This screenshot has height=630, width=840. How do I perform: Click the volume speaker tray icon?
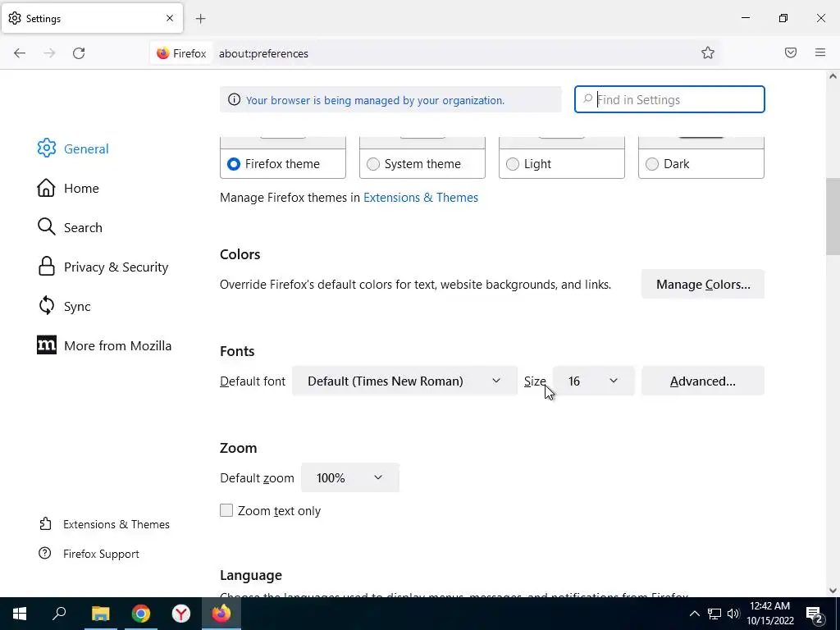pyautogui.click(x=733, y=614)
